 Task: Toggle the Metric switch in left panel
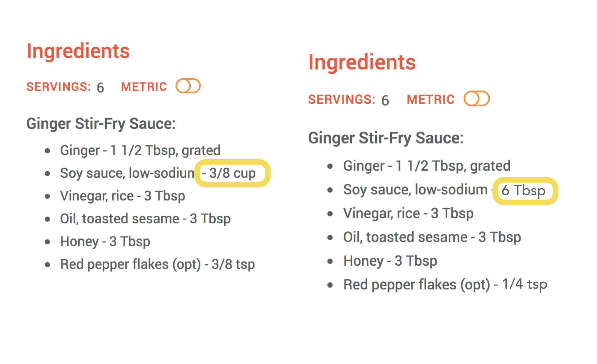click(x=188, y=86)
